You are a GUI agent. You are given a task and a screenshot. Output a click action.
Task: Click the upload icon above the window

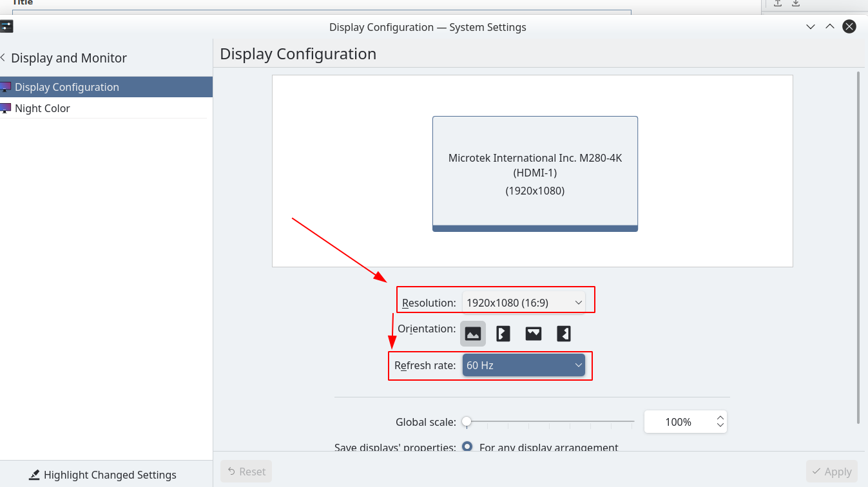(778, 3)
